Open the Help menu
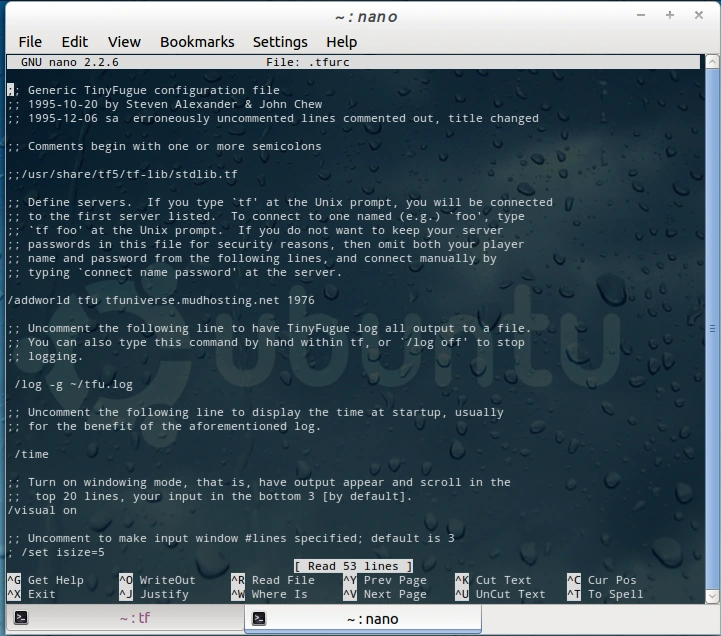The width and height of the screenshot is (721, 636). click(x=341, y=42)
